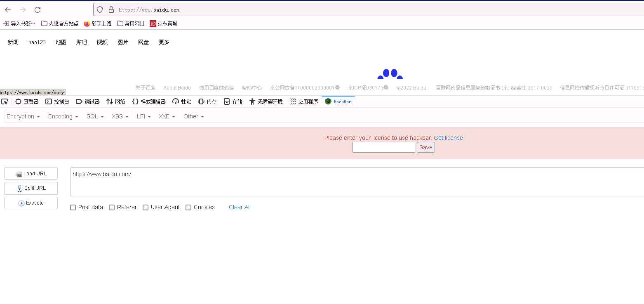
Task: Save the HackBar license
Action: pyautogui.click(x=426, y=147)
